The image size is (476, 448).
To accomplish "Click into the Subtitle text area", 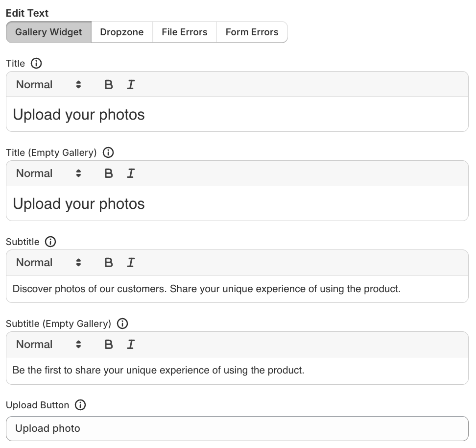I will point(237,289).
